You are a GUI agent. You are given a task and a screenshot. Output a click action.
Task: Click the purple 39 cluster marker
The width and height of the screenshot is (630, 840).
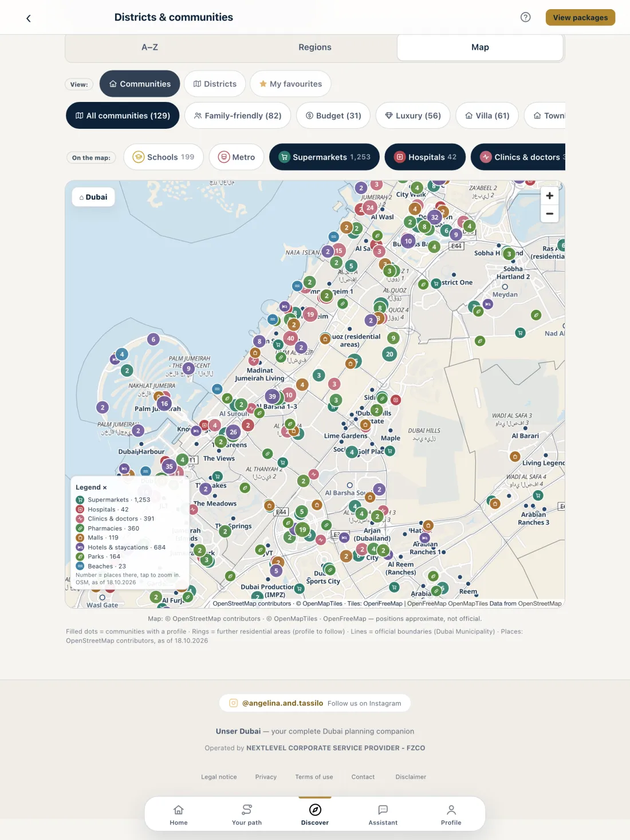point(272,396)
